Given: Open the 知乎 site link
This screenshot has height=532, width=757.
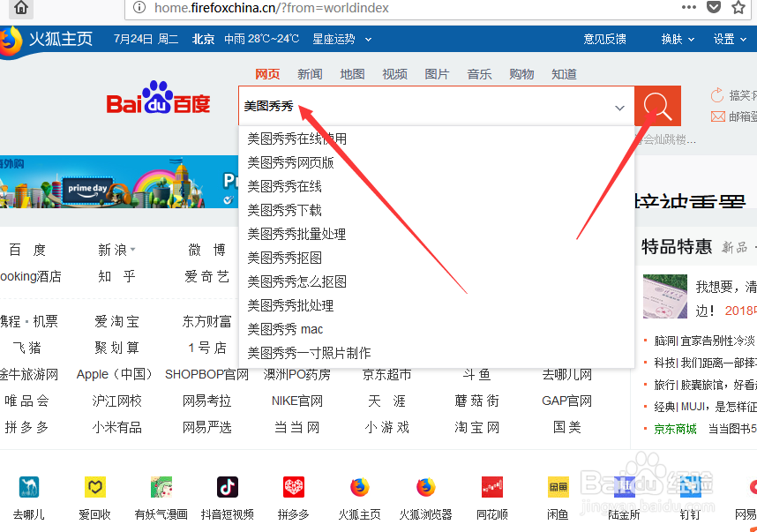Looking at the screenshot, I should pyautogui.click(x=116, y=276).
